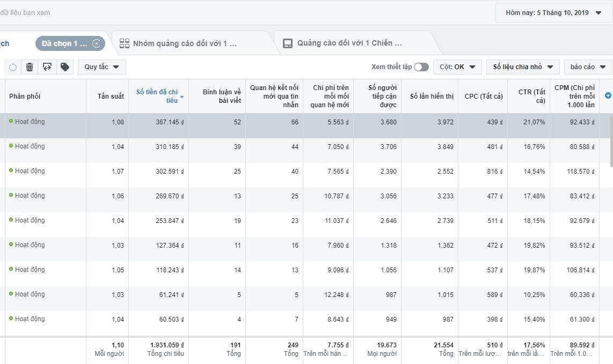Viewport: 613px width, 364px height.
Task: Click the 'CPC (Tất cả)' column header
Action: [484, 96]
